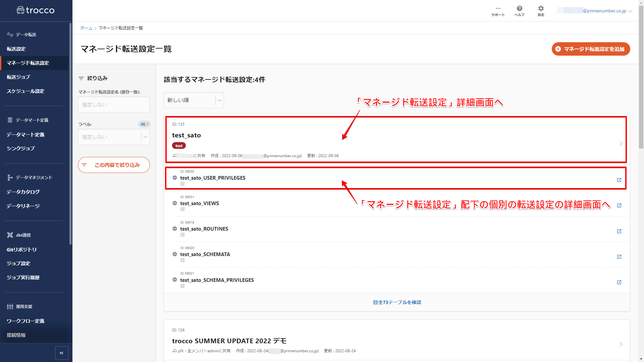
Task: Focus the マネージド転送設定名 filter input
Action: [x=114, y=105]
